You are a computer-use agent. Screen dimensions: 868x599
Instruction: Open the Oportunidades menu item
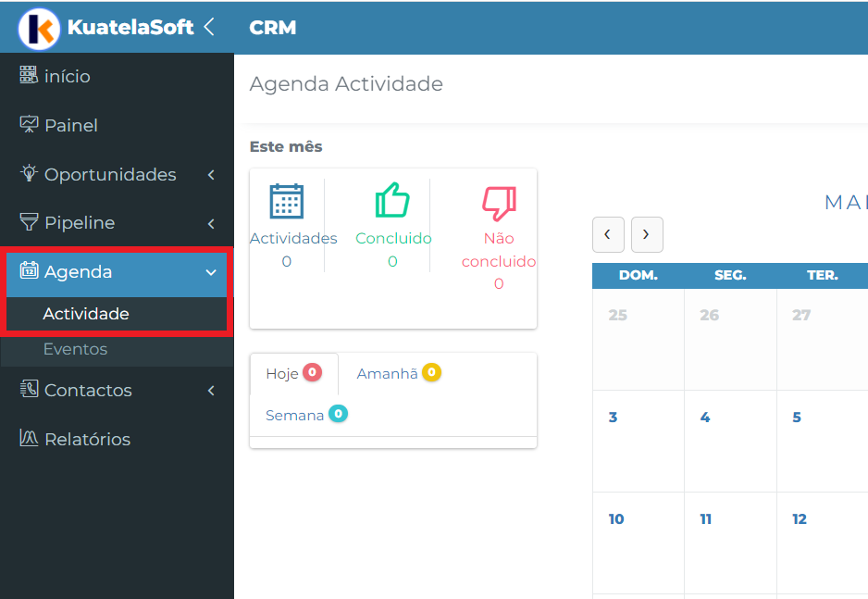[x=117, y=174]
